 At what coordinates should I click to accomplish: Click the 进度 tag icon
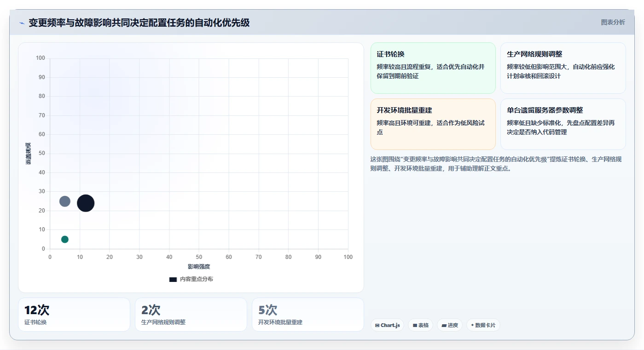pyautogui.click(x=444, y=325)
